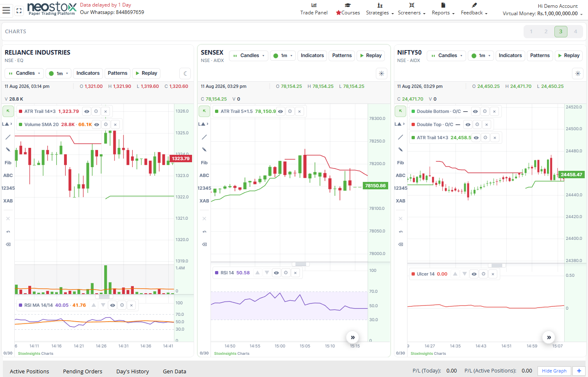
Task: Hide ATR Trail 5×1.5 on SENSEX
Action: [x=280, y=111]
